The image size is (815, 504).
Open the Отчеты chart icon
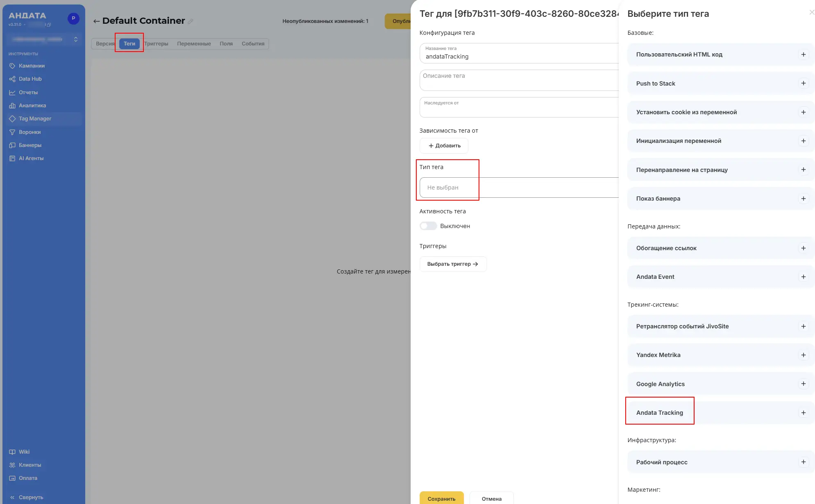(x=12, y=93)
